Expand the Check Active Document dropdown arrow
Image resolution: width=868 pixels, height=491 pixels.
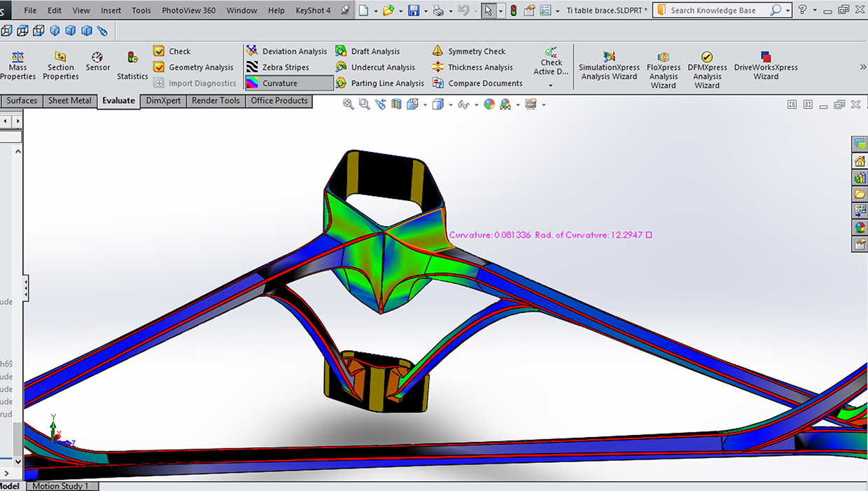coord(551,85)
